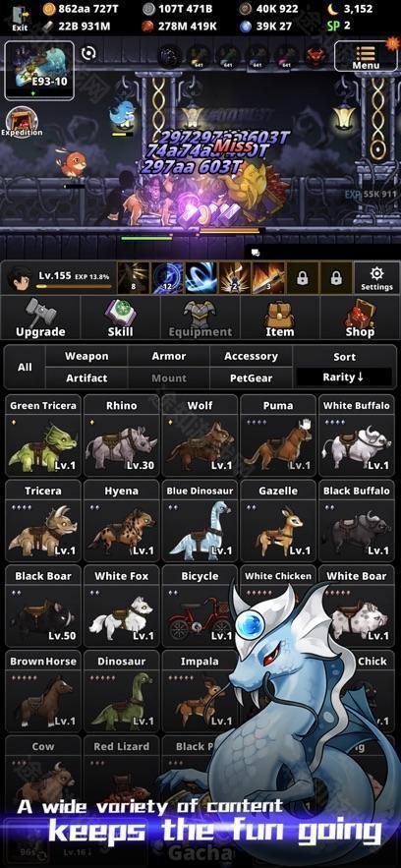
Task: Open the Skill book menu
Action: coord(120,318)
